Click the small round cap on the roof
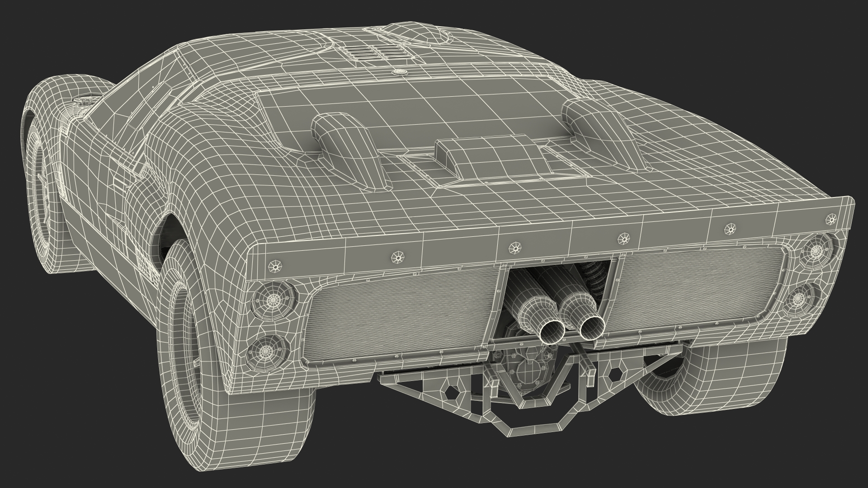The width and height of the screenshot is (868, 488). [399, 71]
